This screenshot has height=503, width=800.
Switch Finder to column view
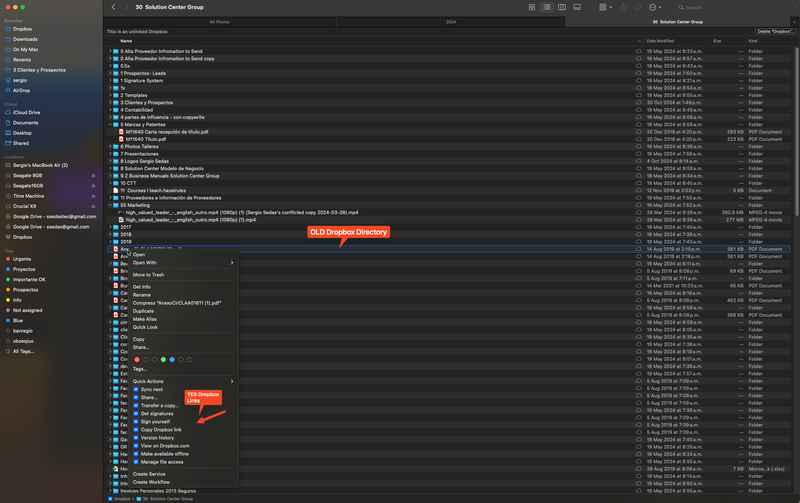562,7
